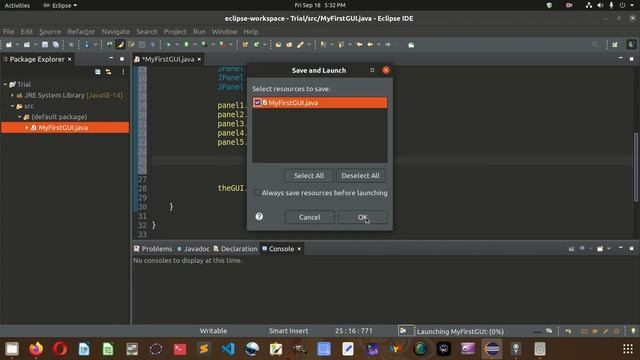The image size is (640, 360).
Task: Collapse All in Package Explorer
Action: tap(98, 72)
